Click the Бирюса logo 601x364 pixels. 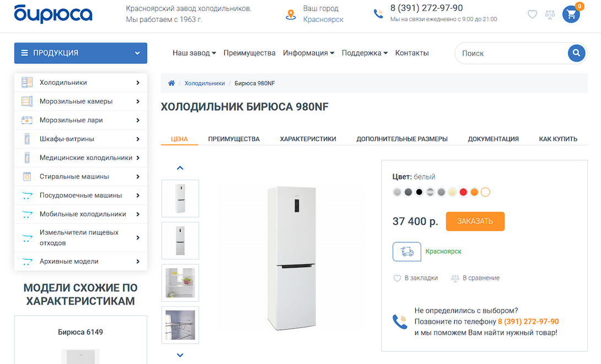(53, 14)
